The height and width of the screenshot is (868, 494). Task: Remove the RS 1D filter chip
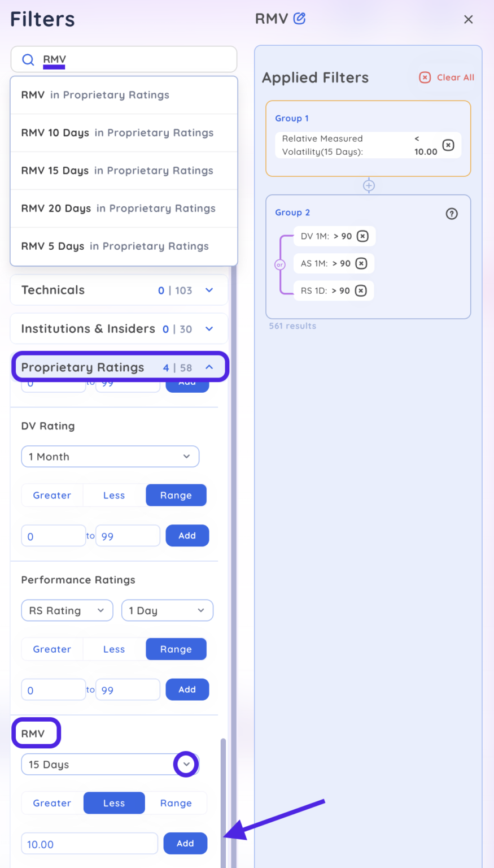click(361, 290)
